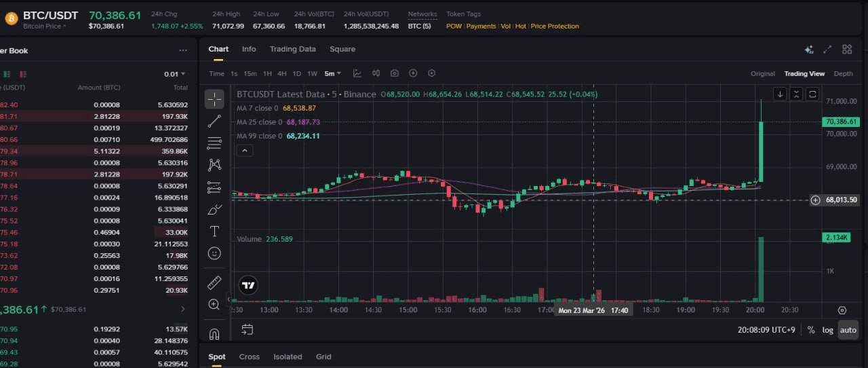
Task: Open the 5m interval dropdown
Action: 332,73
